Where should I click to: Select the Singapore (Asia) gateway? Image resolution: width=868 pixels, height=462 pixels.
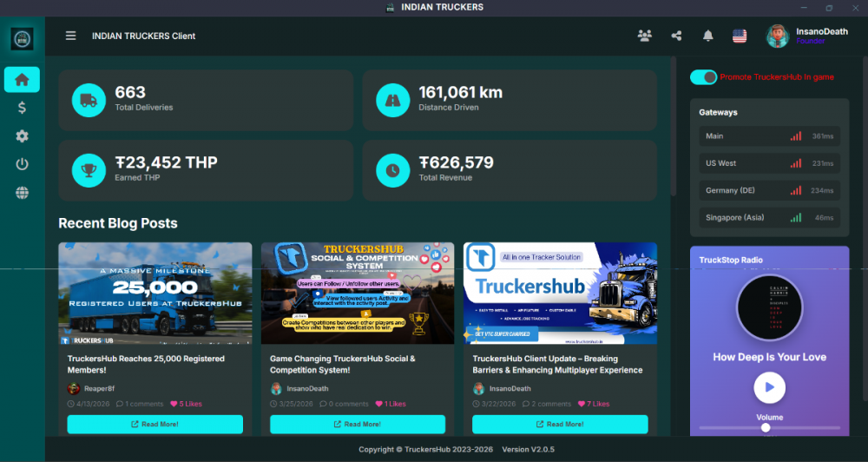(769, 218)
